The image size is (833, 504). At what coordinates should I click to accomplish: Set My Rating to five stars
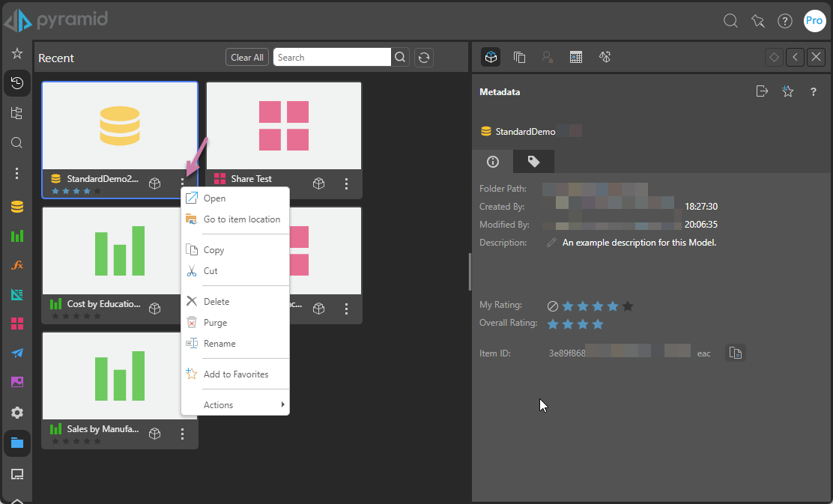[628, 306]
